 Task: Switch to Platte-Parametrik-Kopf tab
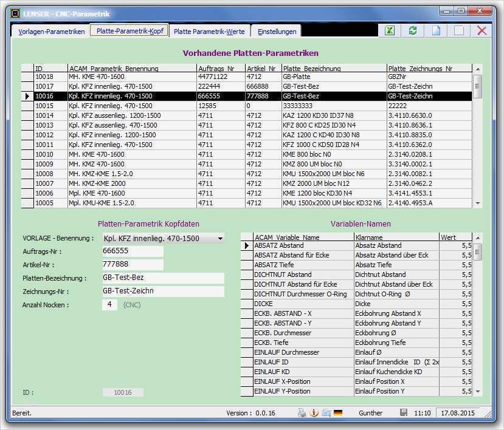(130, 31)
